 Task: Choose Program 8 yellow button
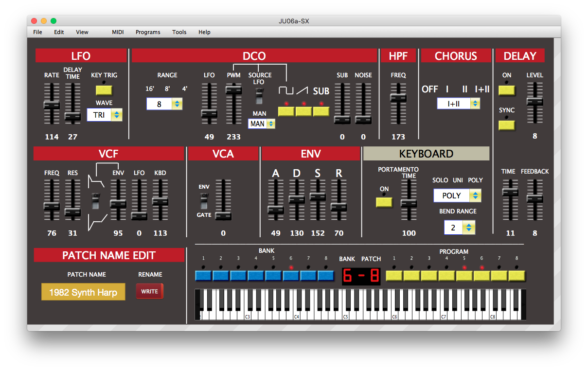(517, 276)
